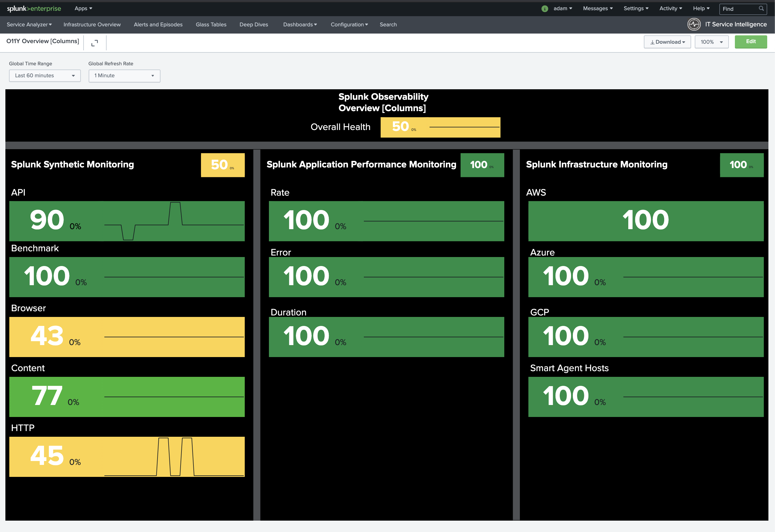The height and width of the screenshot is (532, 775).
Task: Click the Overall Health 50 yellow tile
Action: [440, 127]
